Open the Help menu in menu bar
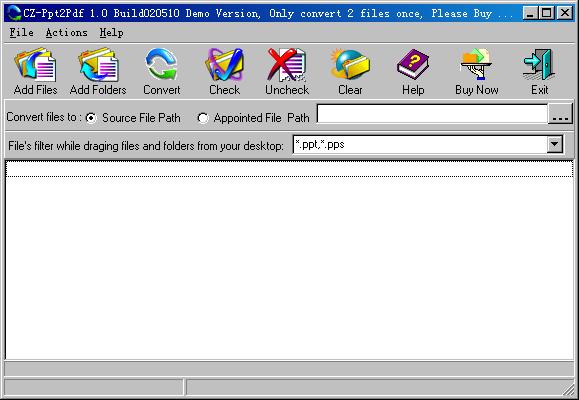Image resolution: width=579 pixels, height=400 pixels. click(x=111, y=33)
